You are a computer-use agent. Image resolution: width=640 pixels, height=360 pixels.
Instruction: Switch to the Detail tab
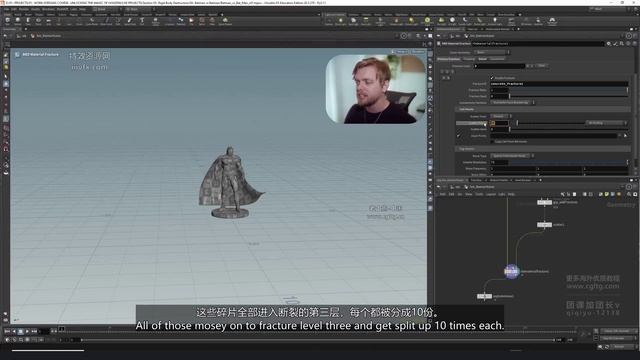coord(482,59)
